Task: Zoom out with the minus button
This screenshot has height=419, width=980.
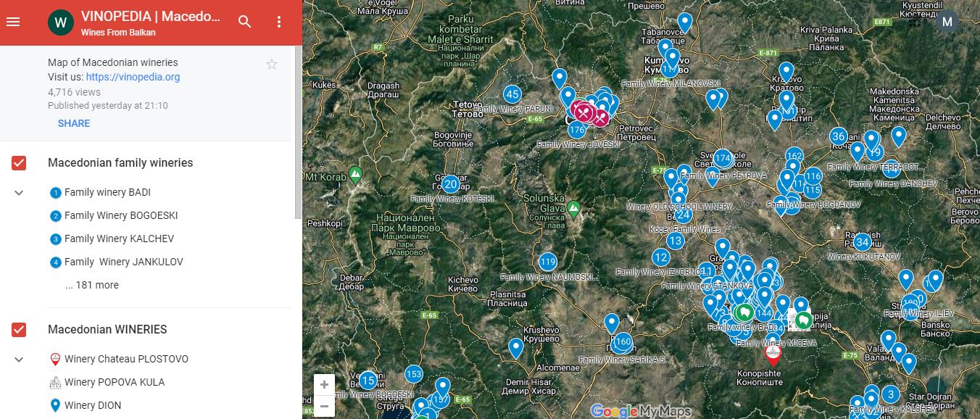Action: pos(324,405)
